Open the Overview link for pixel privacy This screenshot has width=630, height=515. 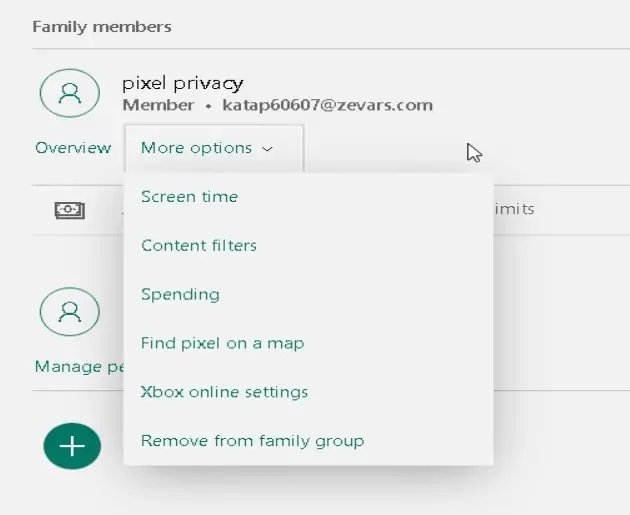(x=73, y=148)
